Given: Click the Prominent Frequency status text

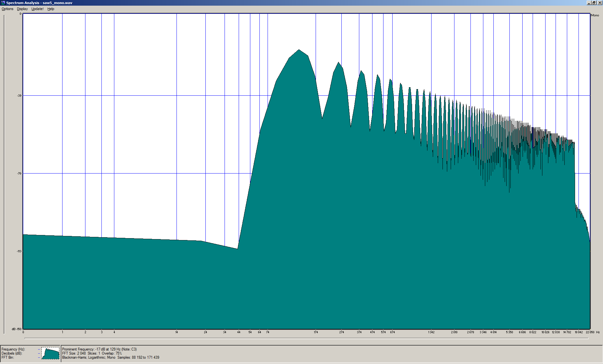Looking at the screenshot, I should point(99,349).
